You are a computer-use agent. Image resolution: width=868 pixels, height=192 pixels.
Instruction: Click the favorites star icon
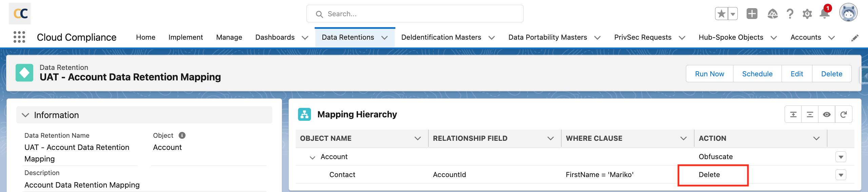point(721,14)
